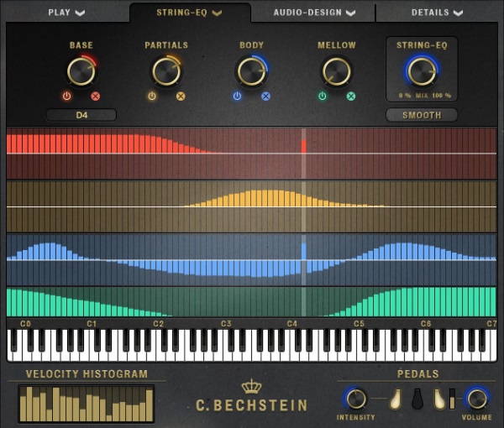504x428 pixels.
Task: Toggle the Partials band power button
Action: click(x=152, y=96)
